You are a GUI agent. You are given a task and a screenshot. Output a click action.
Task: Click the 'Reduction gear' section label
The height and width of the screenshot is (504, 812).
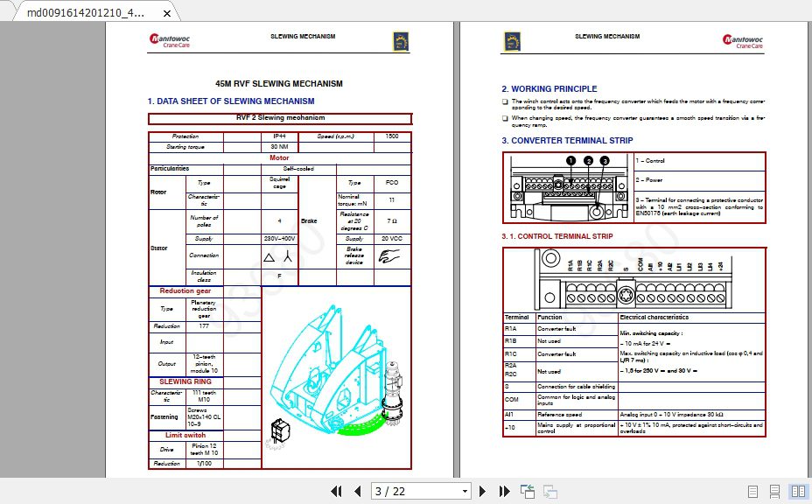click(x=185, y=291)
